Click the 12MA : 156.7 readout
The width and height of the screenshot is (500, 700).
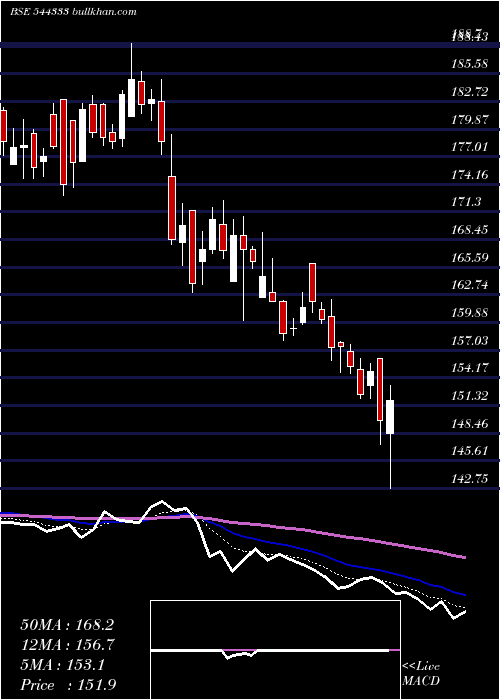(67, 645)
